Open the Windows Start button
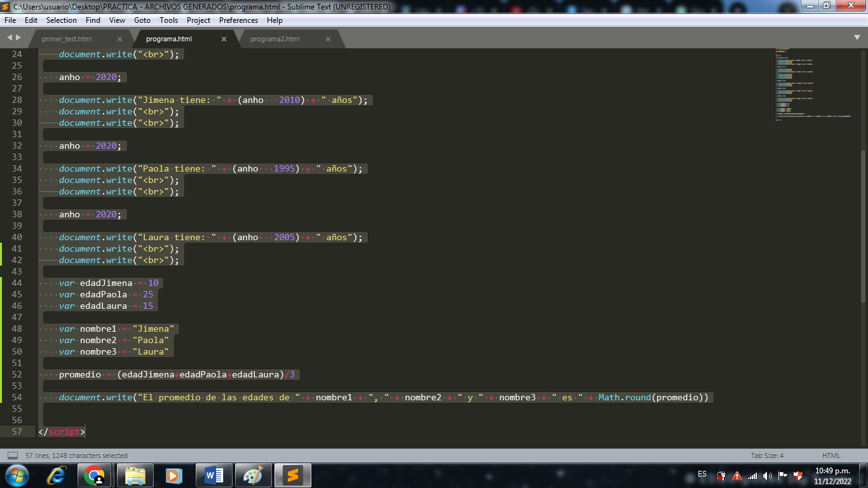Viewport: 868px width, 488px height. pos(17,475)
